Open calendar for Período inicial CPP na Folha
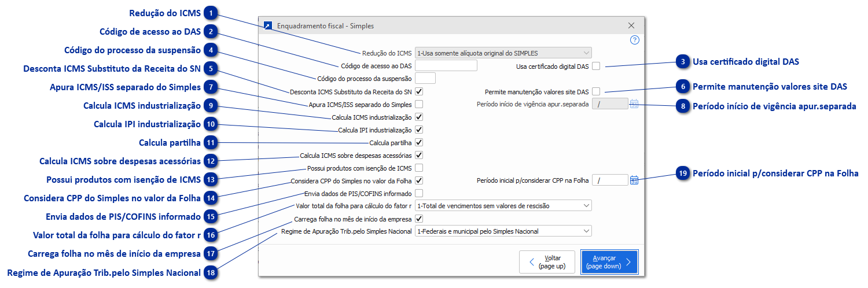This screenshot has width=868, height=288. point(634,180)
